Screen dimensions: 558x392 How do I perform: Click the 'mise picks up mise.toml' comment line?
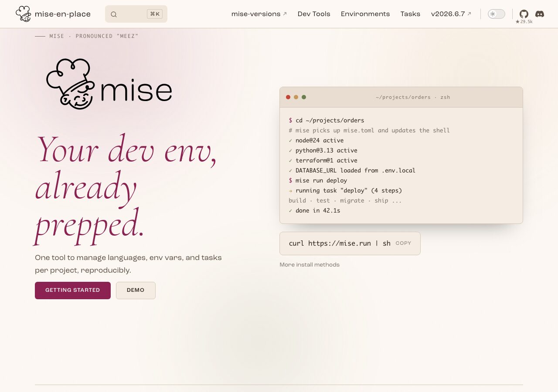369,130
